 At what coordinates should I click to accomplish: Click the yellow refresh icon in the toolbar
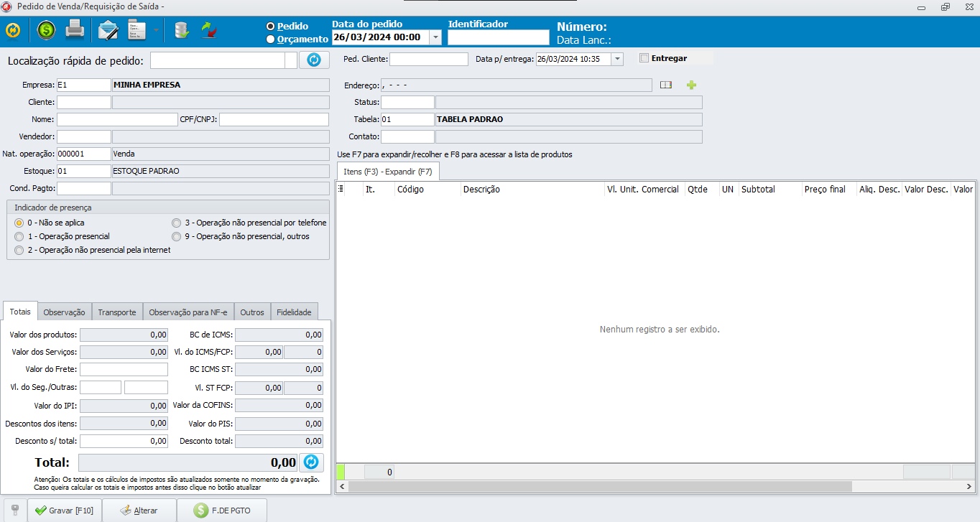point(13,30)
